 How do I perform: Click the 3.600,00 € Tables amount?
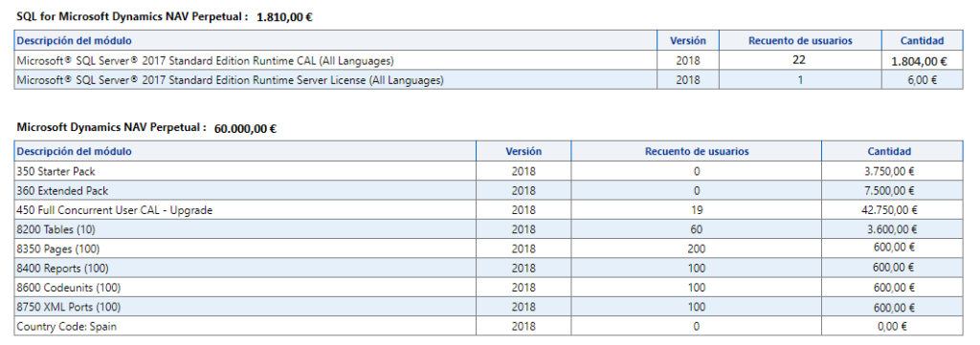(x=892, y=229)
